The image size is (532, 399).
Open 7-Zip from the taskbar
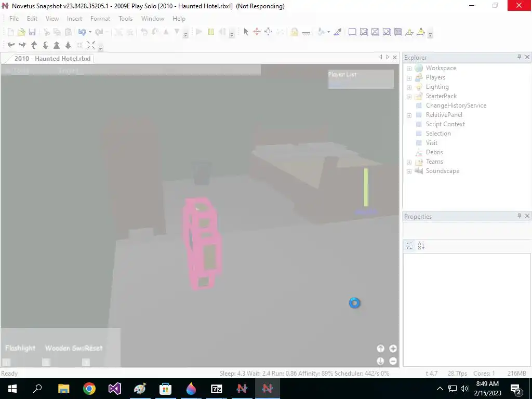point(217,389)
